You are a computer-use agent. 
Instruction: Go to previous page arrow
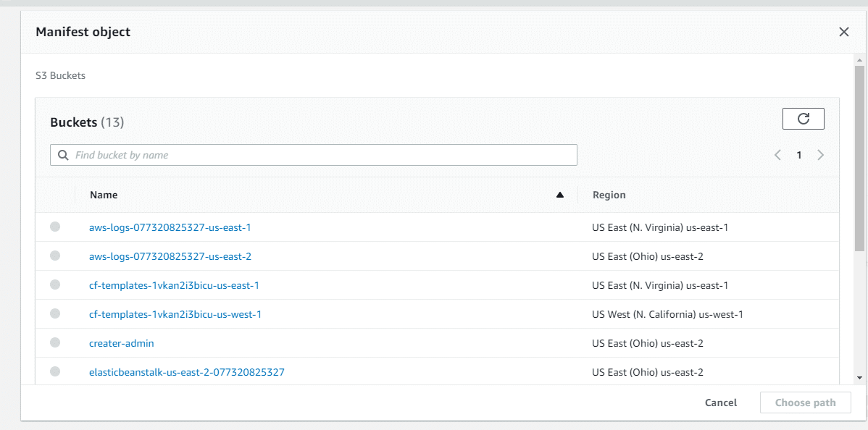point(777,155)
